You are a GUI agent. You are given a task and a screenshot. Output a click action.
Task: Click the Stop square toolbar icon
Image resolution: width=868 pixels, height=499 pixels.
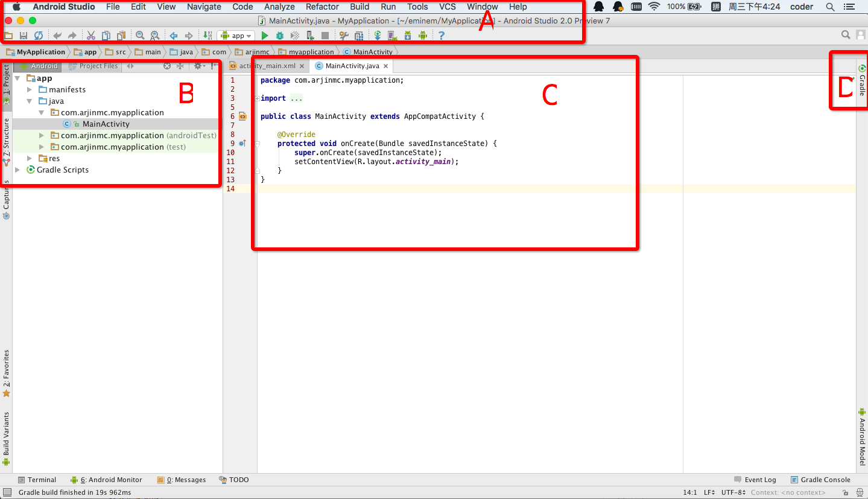pyautogui.click(x=325, y=36)
